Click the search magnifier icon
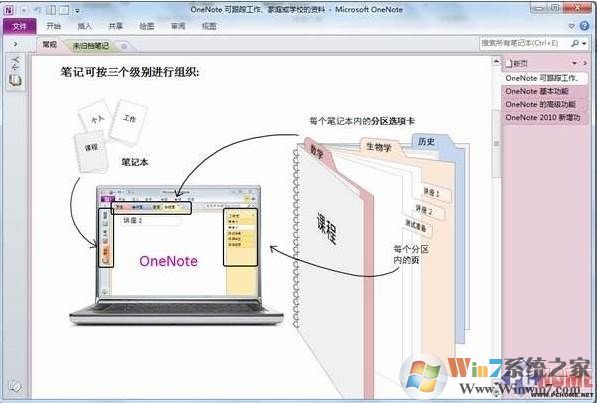 575,44
